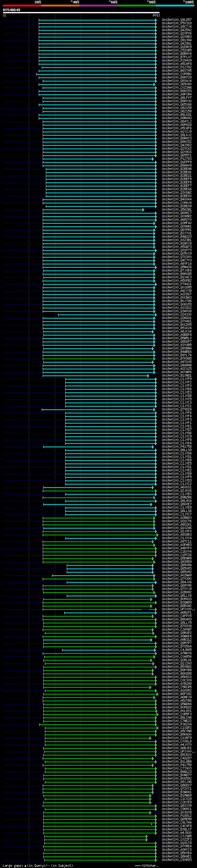Click the cyan alignment bar for UniRef100_C4JB45
Viewport: 197px width, 868px height.
pyautogui.click(x=110, y=650)
